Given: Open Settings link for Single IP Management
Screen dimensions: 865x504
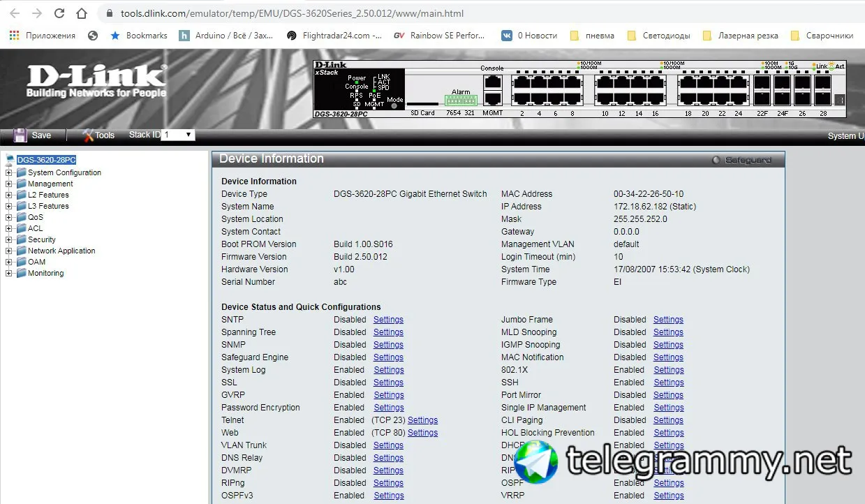Looking at the screenshot, I should 668,408.
